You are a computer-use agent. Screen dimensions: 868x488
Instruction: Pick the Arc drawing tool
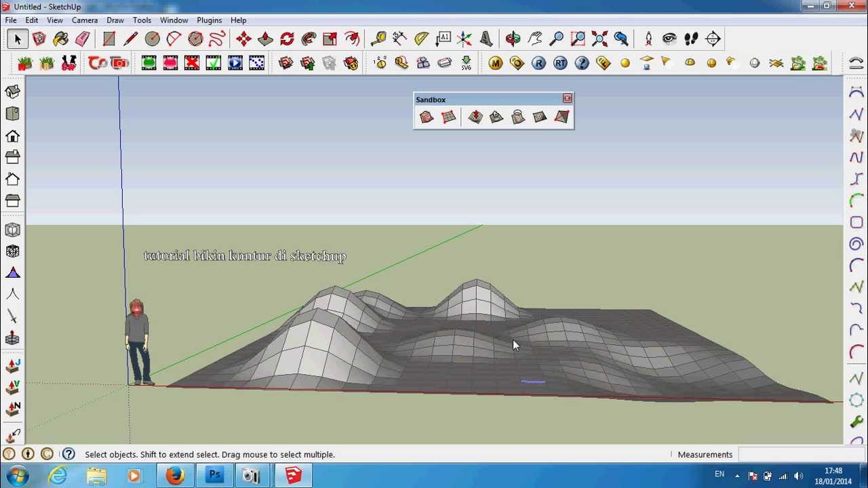[174, 39]
